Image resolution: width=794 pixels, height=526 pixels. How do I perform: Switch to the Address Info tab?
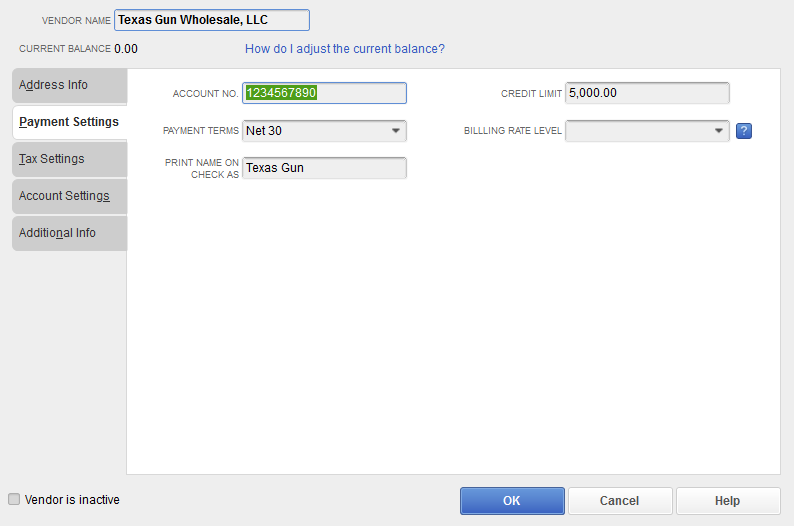[69, 85]
